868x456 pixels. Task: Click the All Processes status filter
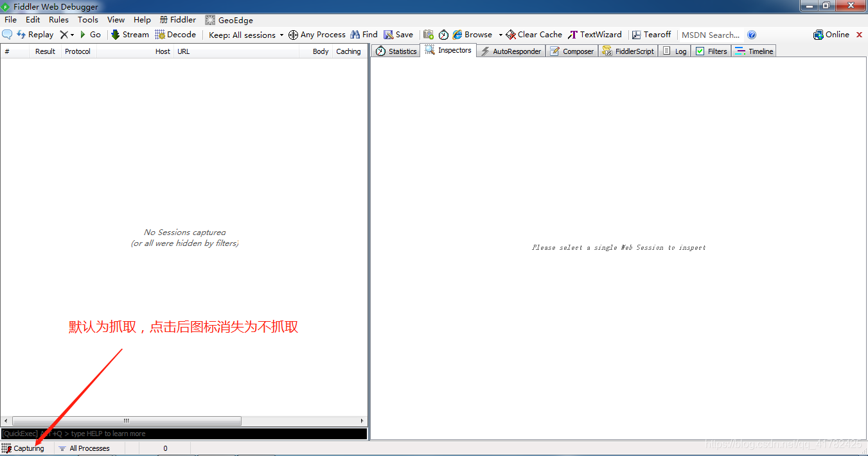click(x=84, y=448)
